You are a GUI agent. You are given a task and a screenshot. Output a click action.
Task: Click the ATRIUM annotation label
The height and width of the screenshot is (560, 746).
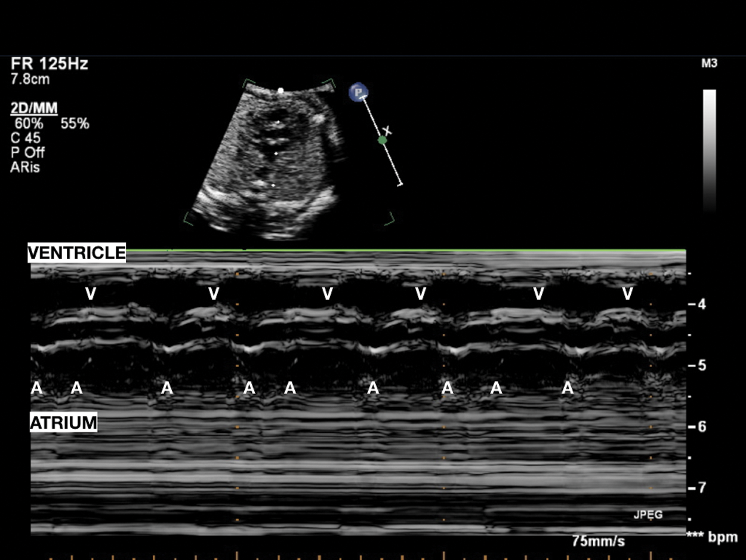click(63, 423)
